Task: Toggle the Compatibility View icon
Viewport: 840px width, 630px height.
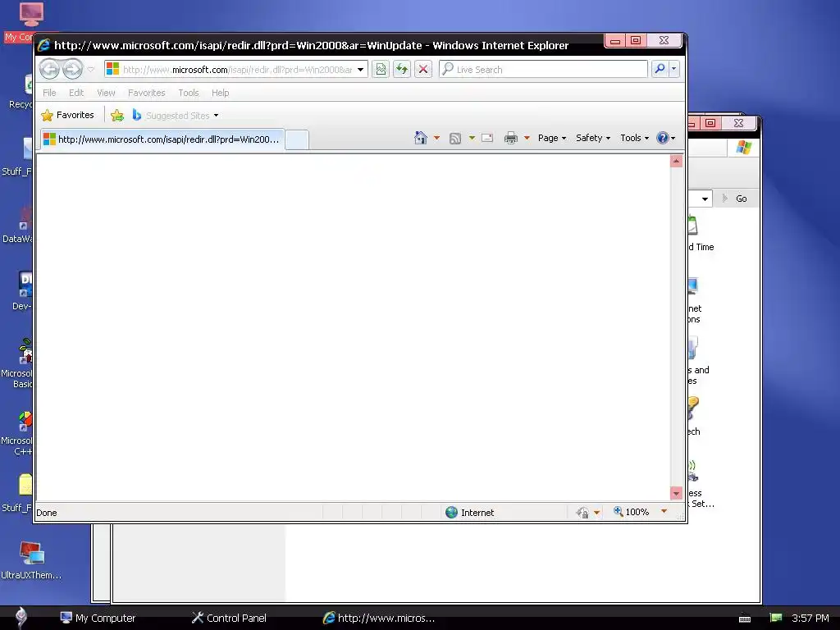Action: click(x=381, y=69)
